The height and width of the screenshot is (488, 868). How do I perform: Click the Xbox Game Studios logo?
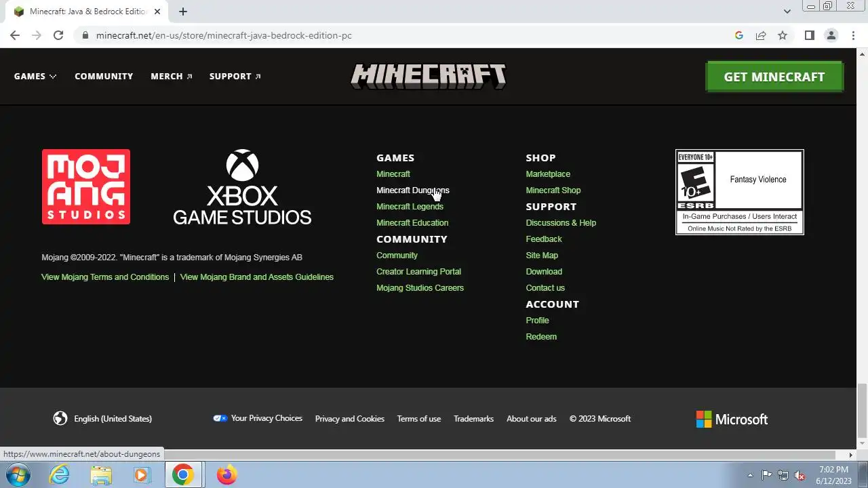[242, 187]
